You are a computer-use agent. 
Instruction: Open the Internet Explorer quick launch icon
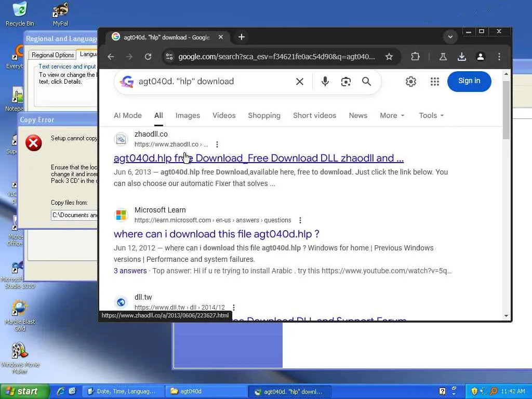tap(61, 391)
